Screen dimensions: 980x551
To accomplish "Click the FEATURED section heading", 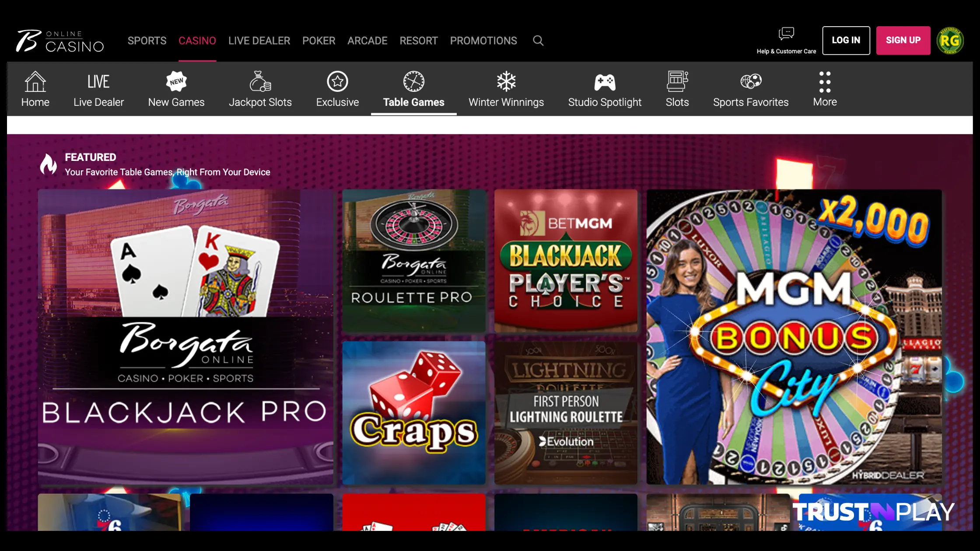I will pyautogui.click(x=91, y=157).
